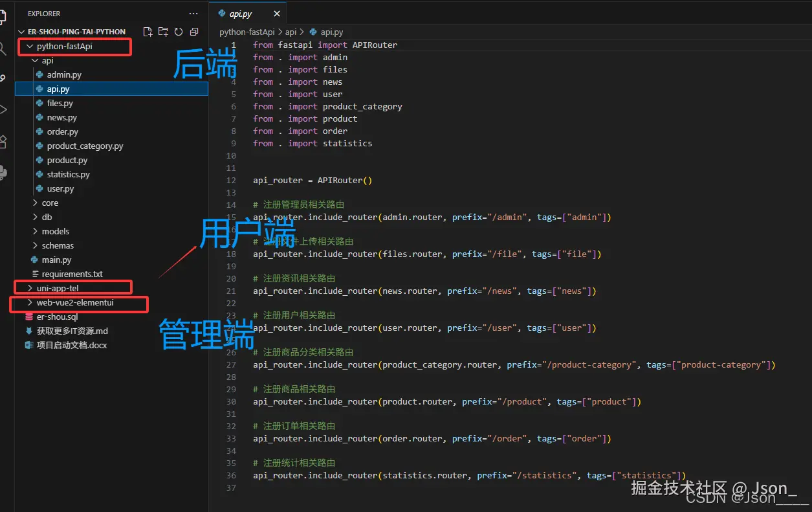Expand the models folder

click(35, 232)
